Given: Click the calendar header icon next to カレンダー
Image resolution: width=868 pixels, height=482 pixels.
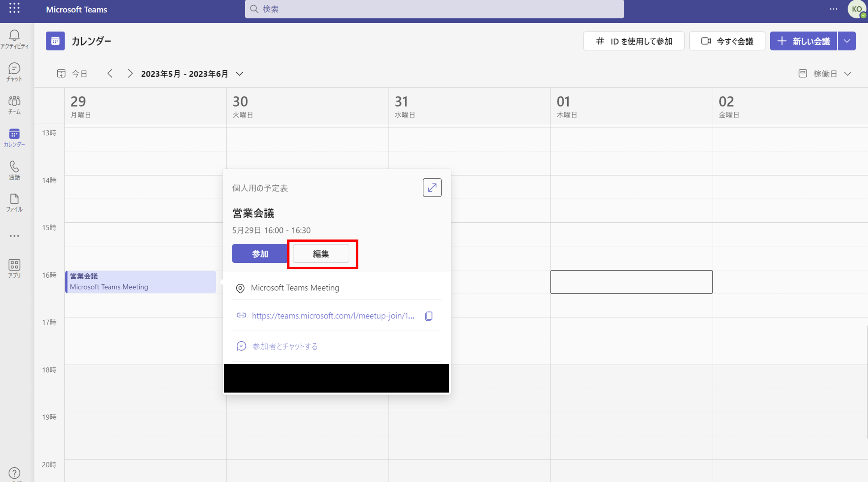Looking at the screenshot, I should pyautogui.click(x=55, y=41).
